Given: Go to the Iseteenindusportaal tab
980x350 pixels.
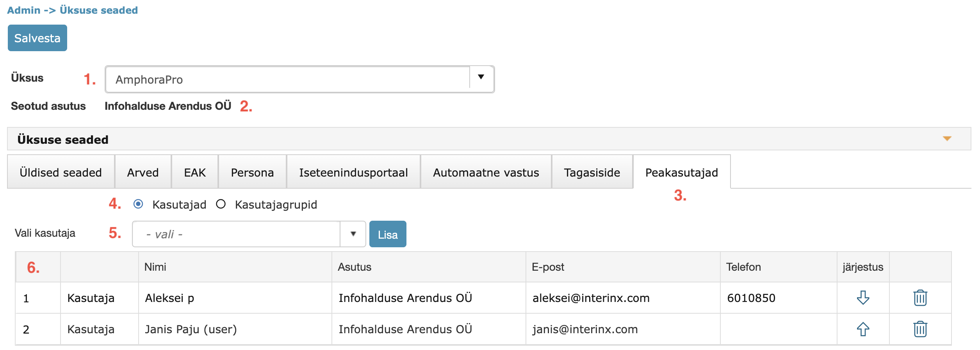Looking at the screenshot, I should [x=353, y=172].
